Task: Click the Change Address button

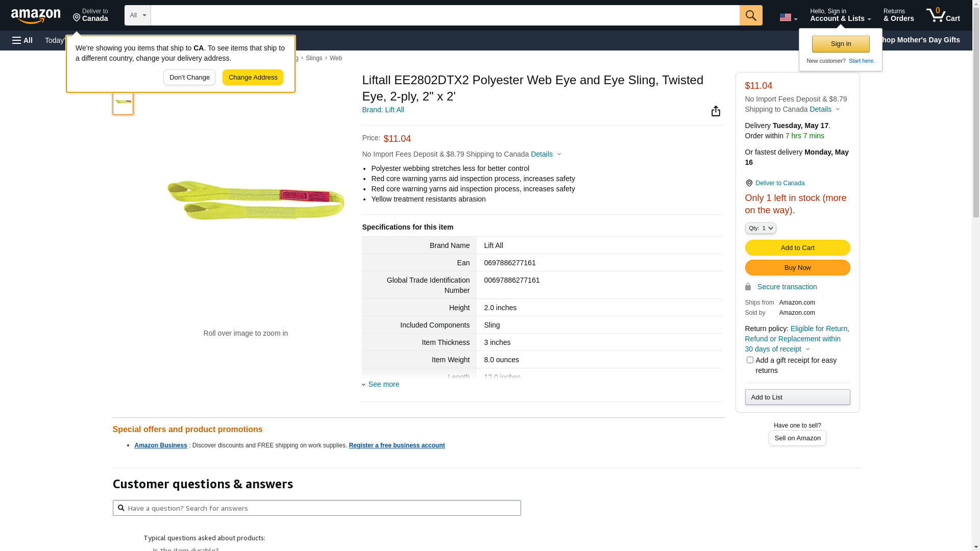Action: point(253,78)
